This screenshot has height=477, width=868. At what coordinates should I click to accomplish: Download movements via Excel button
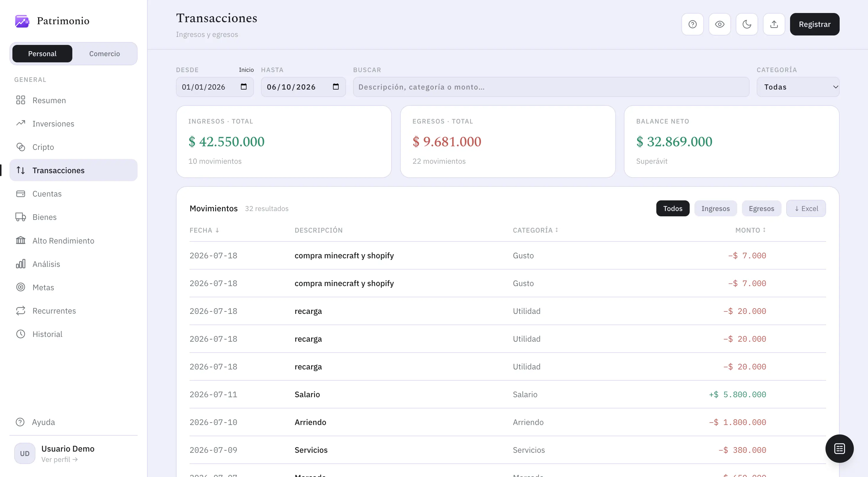[x=806, y=208]
